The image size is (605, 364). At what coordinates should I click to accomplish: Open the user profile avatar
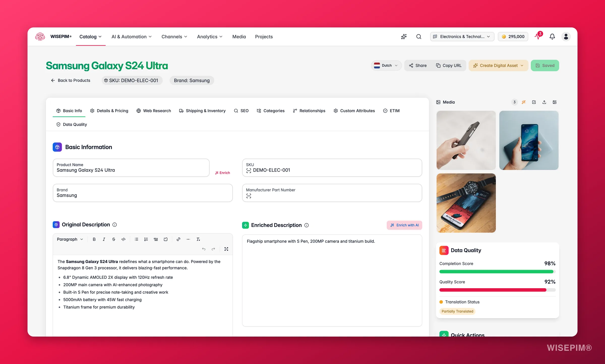click(566, 37)
